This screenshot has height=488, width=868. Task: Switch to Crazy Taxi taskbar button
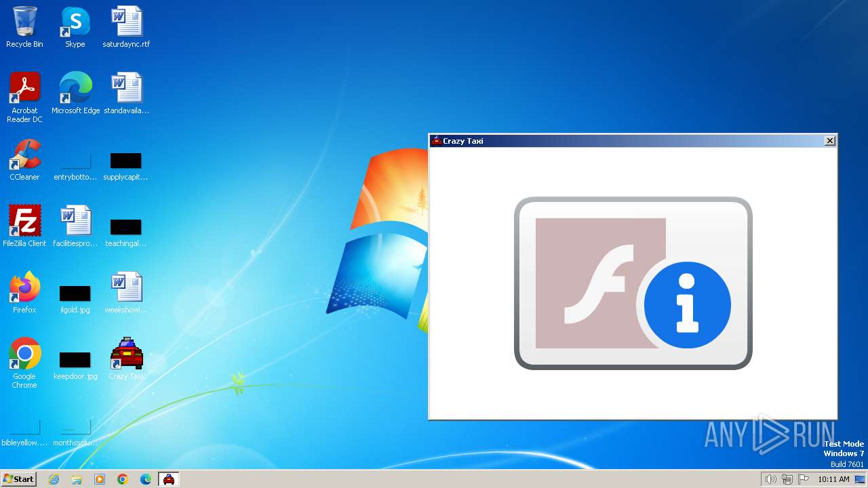coord(169,479)
